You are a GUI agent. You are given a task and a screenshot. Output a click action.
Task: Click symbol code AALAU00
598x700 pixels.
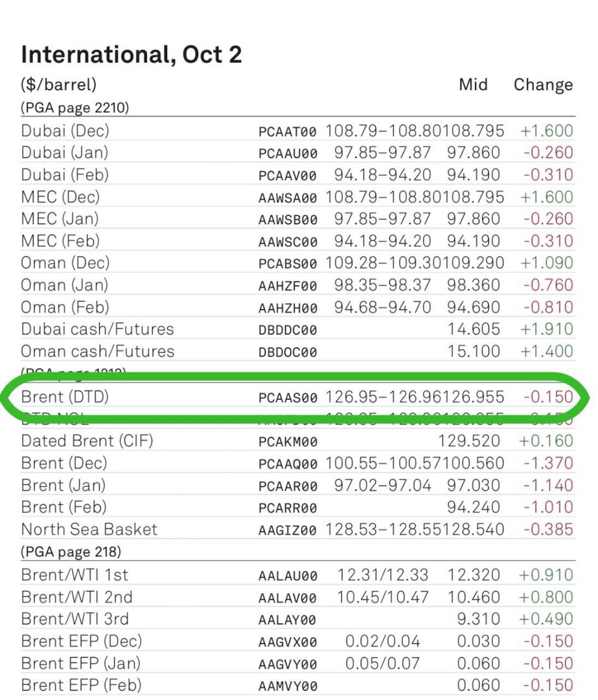(288, 576)
